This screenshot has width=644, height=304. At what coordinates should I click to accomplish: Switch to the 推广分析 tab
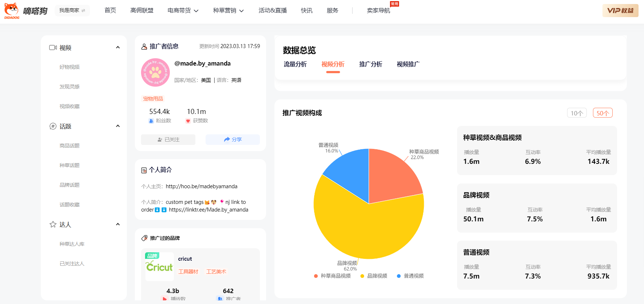[x=370, y=64]
